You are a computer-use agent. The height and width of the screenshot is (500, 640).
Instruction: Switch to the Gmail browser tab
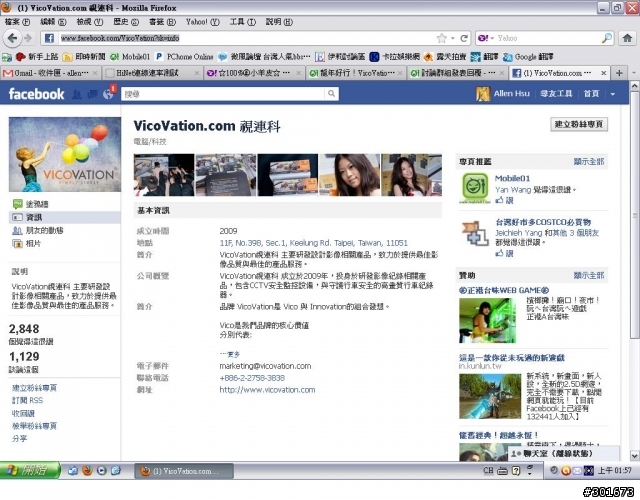tap(50, 73)
